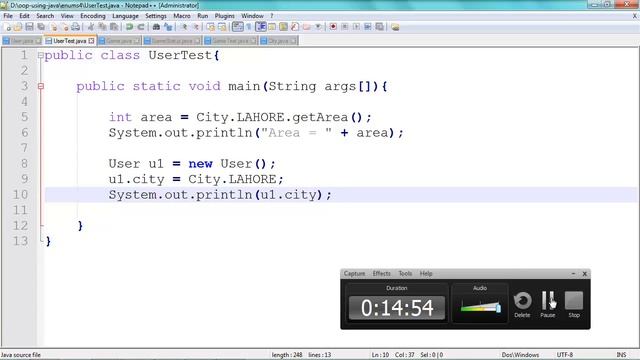Open the Search menu
This screenshot has width=640, height=360.
45,16
